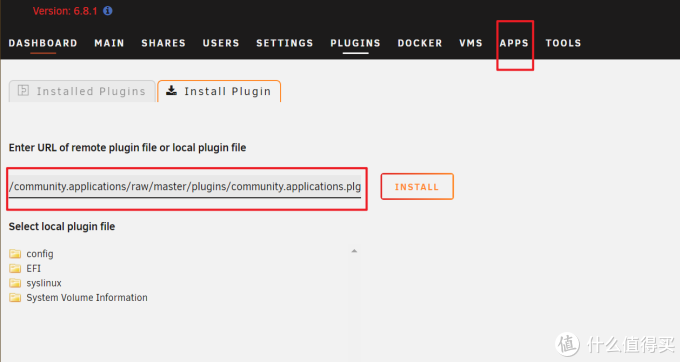The height and width of the screenshot is (362, 680).
Task: Click the file list scroll-up arrow
Action: 354,251
